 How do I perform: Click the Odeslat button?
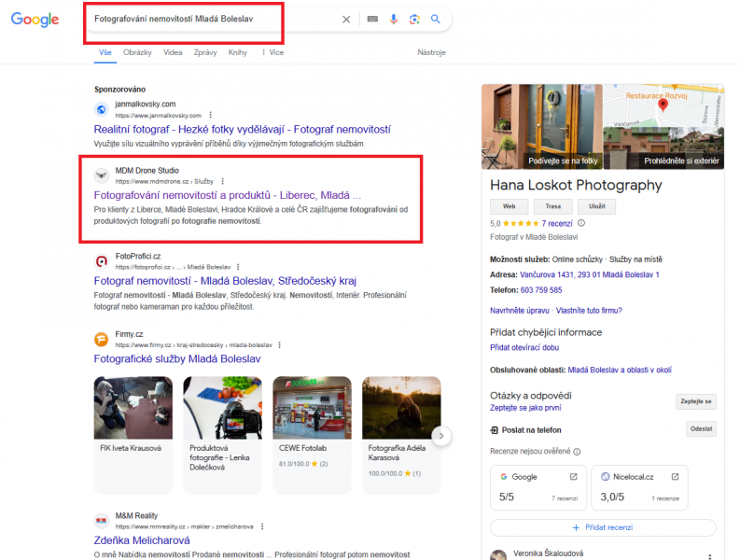[702, 428]
